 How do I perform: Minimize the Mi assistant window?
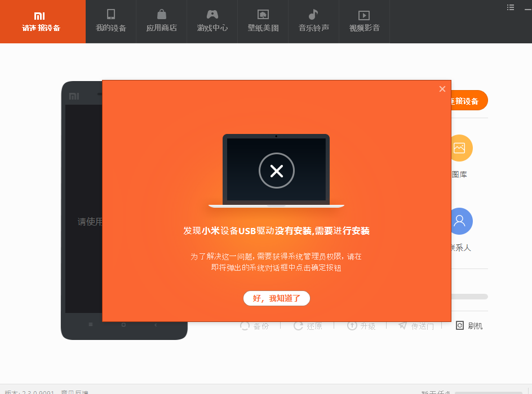[528, 9]
